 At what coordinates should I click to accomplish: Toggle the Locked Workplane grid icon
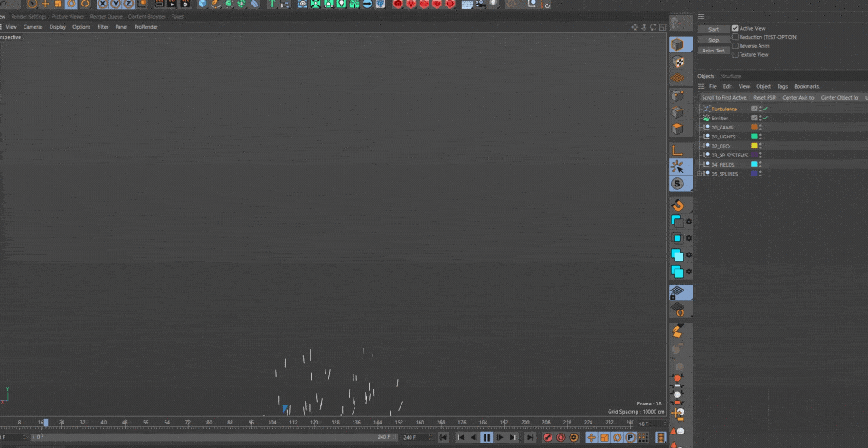(x=677, y=292)
